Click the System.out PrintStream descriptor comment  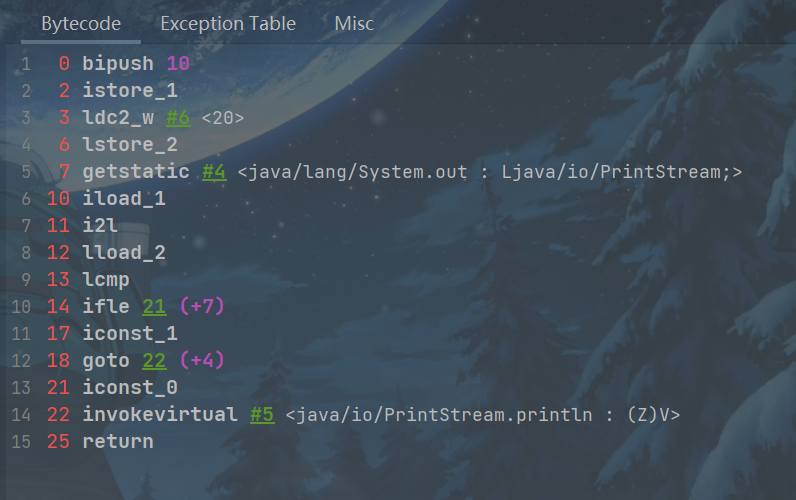(490, 172)
